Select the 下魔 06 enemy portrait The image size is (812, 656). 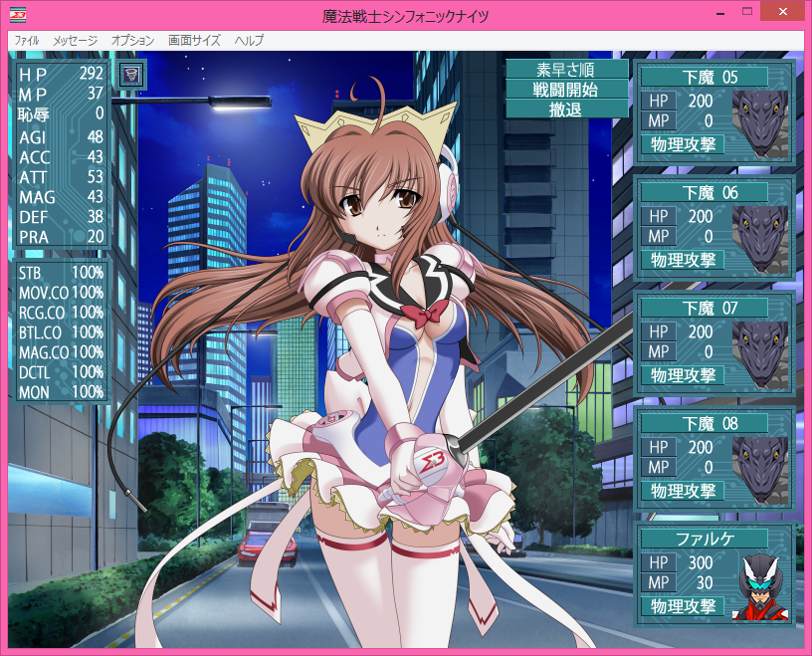[x=759, y=240]
